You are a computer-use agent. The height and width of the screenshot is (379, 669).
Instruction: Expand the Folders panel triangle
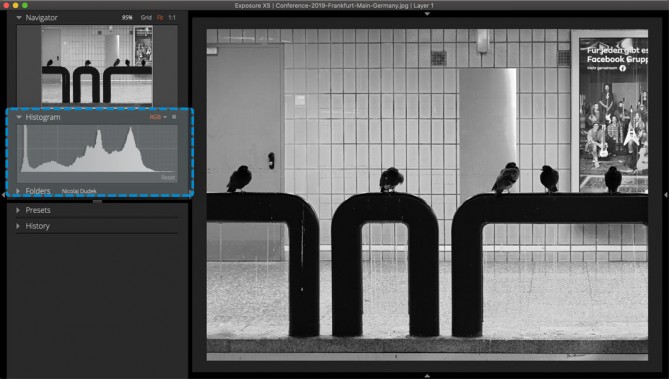tap(18, 191)
